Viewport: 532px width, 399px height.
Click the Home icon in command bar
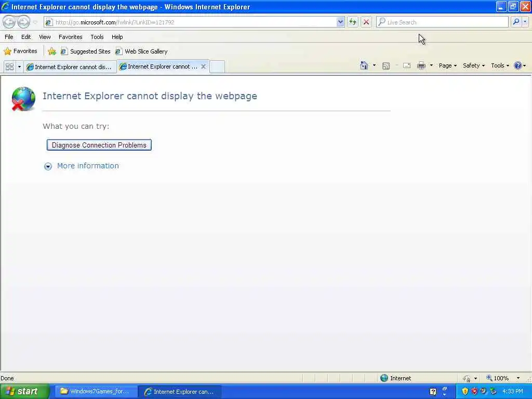tap(364, 65)
